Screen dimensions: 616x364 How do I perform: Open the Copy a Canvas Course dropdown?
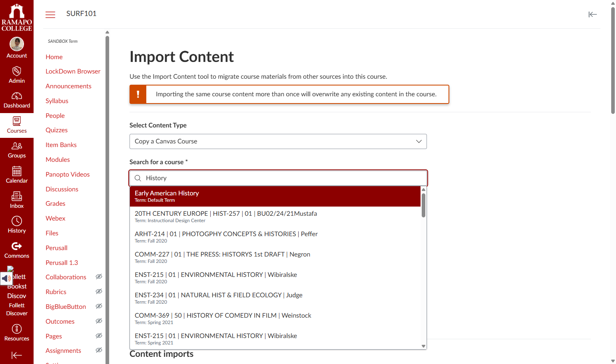(278, 141)
